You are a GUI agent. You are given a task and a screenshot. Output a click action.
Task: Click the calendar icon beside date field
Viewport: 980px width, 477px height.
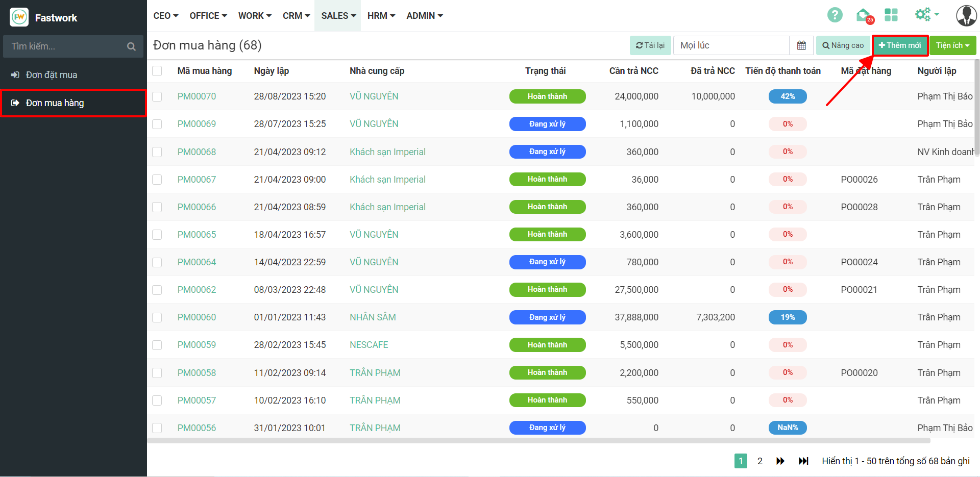coord(801,45)
